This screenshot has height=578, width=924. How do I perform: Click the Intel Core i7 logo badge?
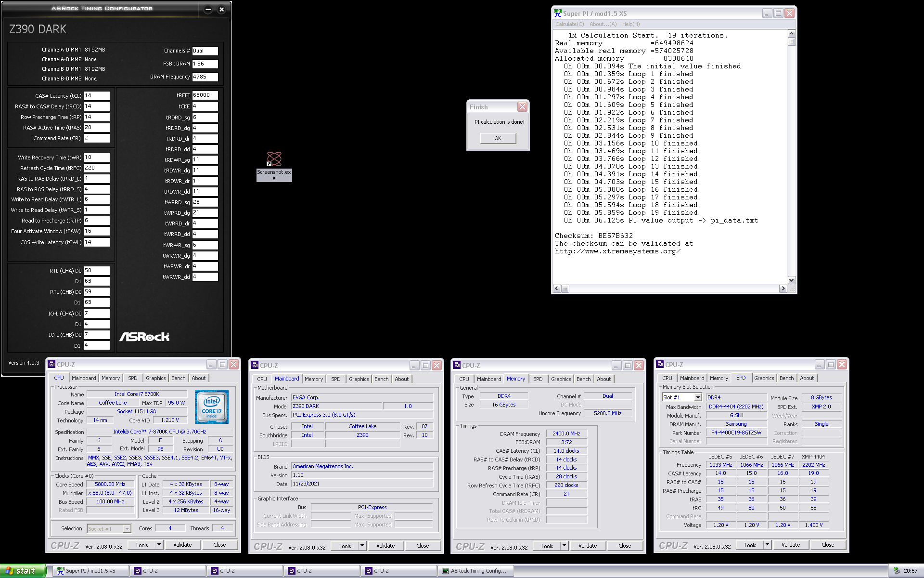coord(212,407)
